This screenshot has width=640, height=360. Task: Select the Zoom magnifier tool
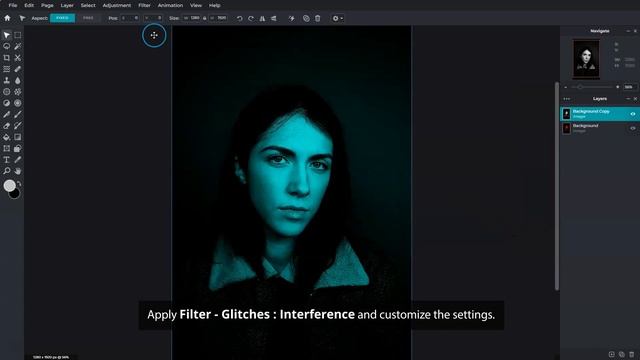coord(7,171)
